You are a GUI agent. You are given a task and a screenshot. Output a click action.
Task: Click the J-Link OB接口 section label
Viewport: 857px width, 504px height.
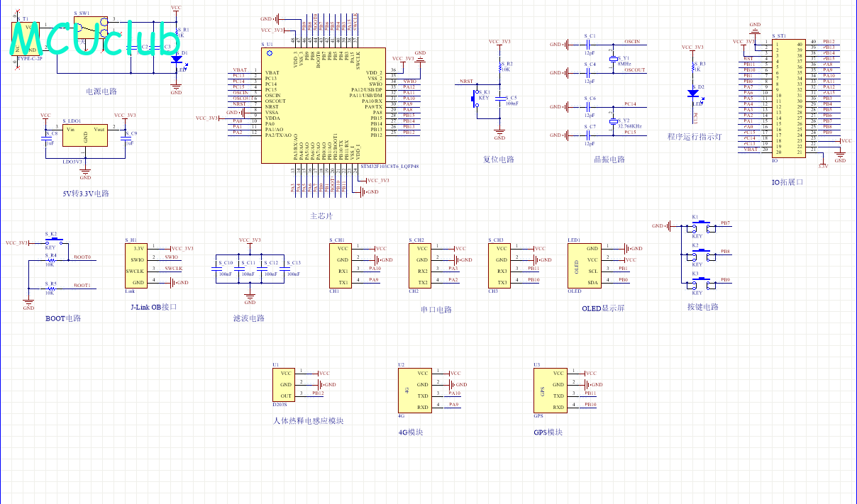tap(153, 307)
